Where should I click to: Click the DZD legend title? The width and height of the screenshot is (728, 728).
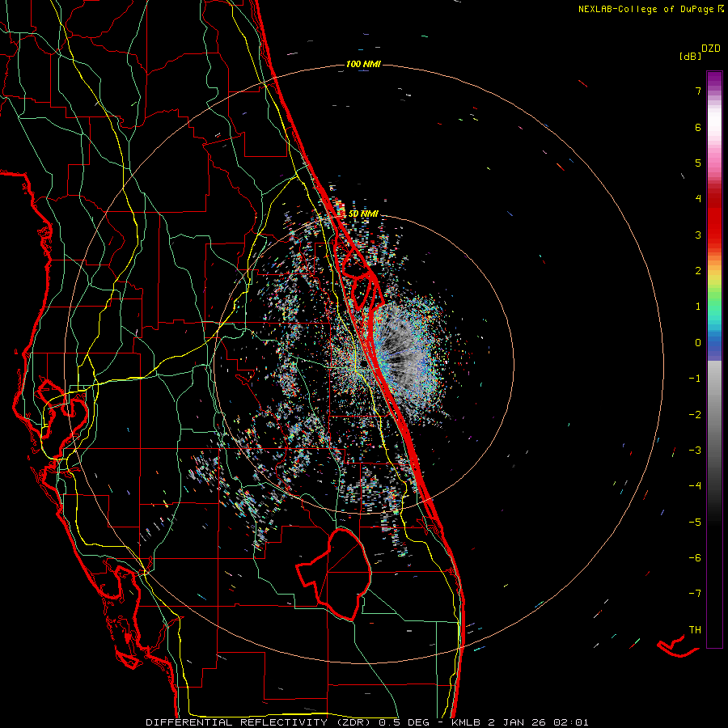pyautogui.click(x=711, y=49)
